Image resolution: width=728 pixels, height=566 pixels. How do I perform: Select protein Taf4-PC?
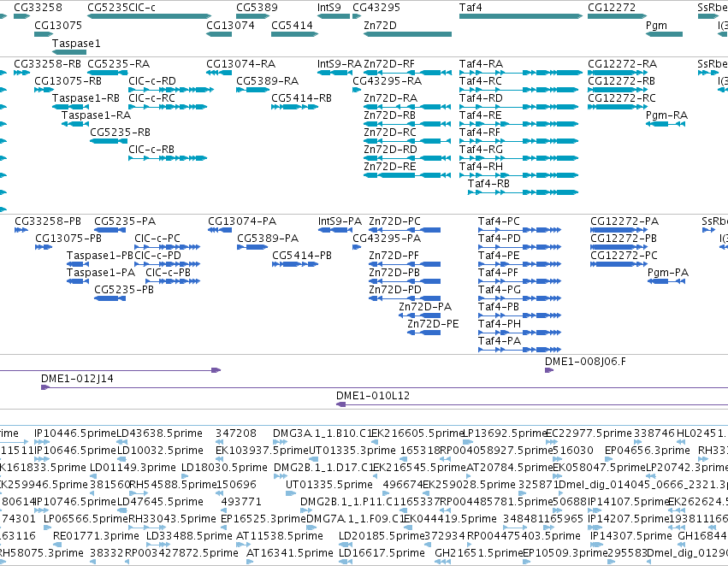click(x=499, y=221)
